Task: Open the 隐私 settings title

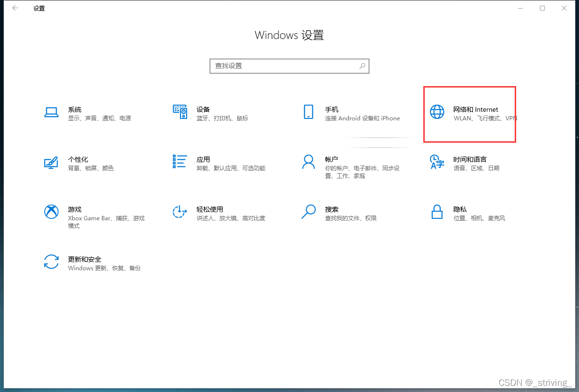Action: tap(460, 209)
